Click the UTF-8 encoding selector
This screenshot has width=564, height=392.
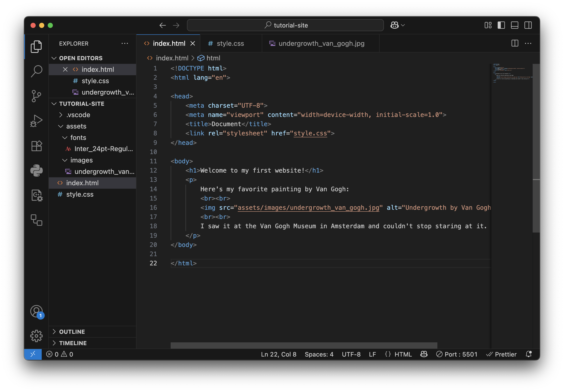[x=351, y=354]
